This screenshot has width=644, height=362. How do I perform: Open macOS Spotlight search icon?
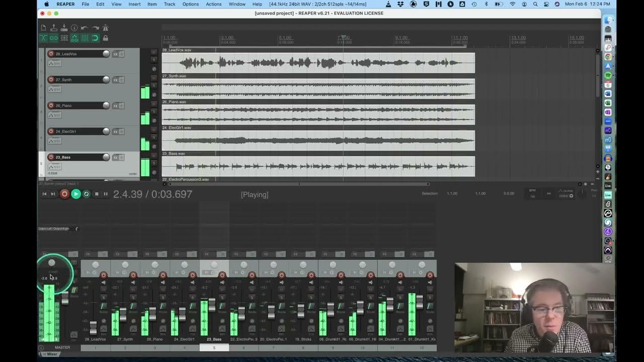point(535,4)
